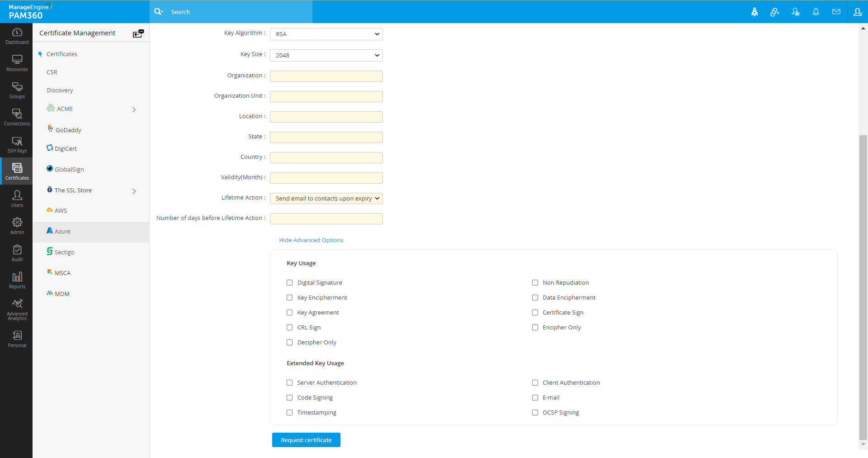Screen dimensions: 868x458
Task: Click the Request certificate button
Action: click(x=306, y=440)
